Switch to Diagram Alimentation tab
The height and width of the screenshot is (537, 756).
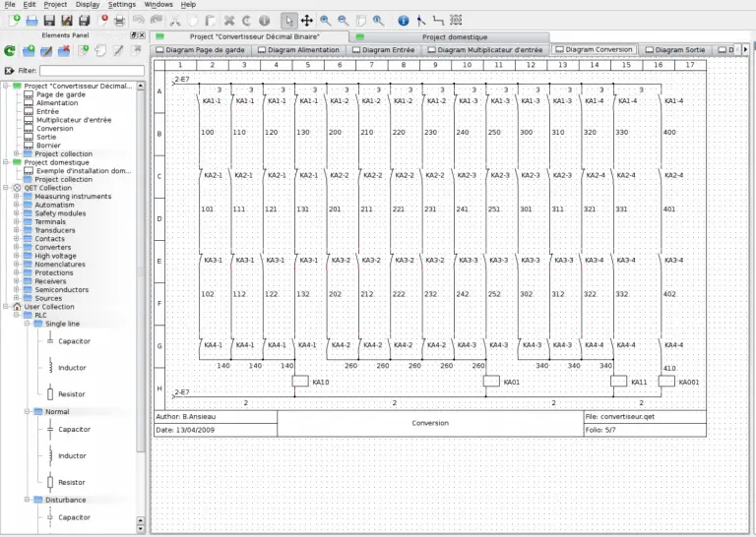pos(297,49)
